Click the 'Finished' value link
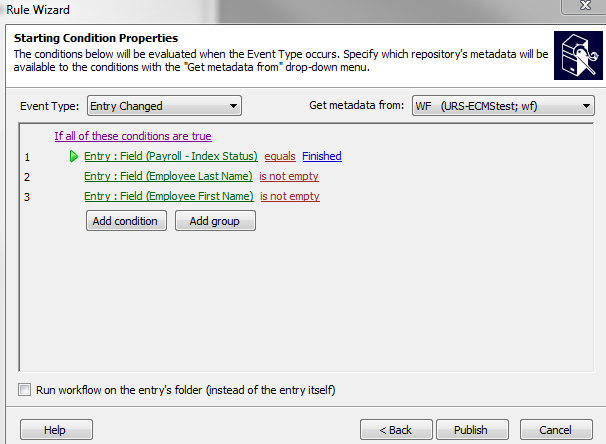606x444 pixels. [x=322, y=156]
